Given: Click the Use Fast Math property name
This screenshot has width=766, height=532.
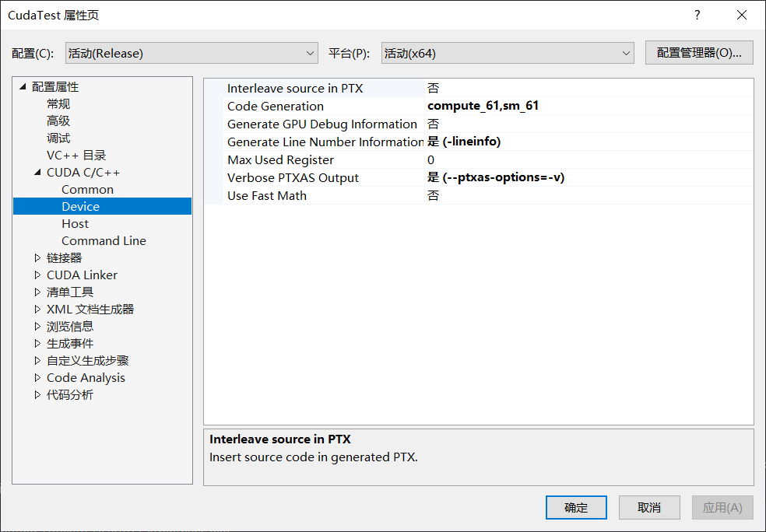Looking at the screenshot, I should (x=267, y=196).
